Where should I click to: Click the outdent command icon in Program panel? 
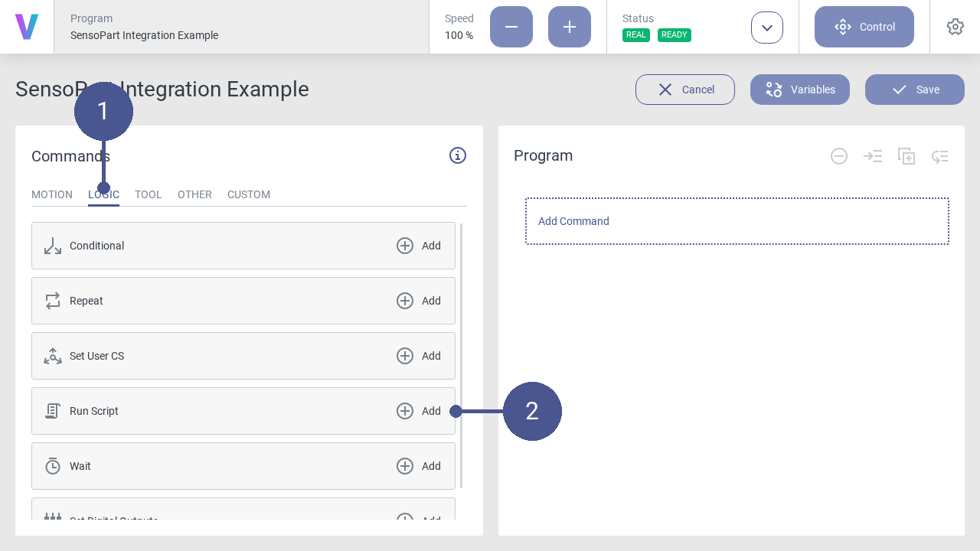(x=940, y=156)
